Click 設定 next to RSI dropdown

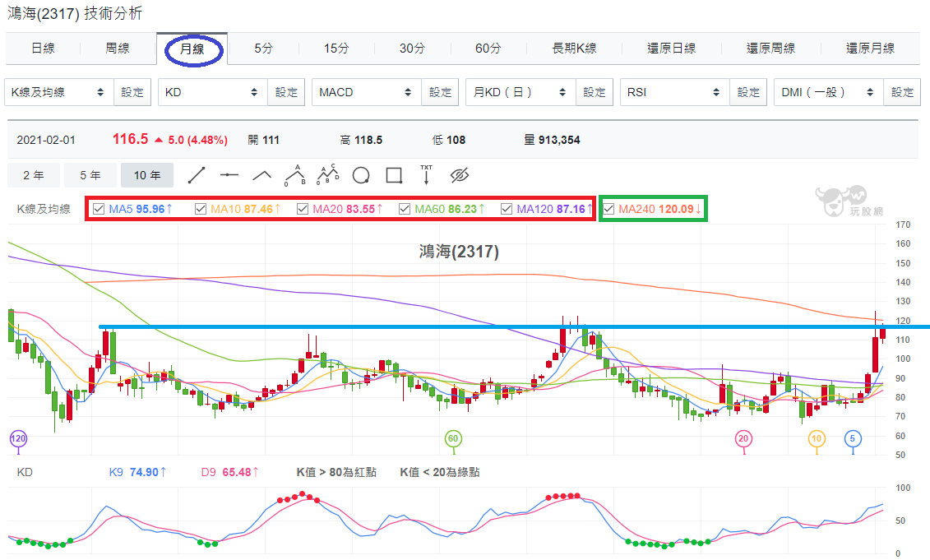(748, 93)
